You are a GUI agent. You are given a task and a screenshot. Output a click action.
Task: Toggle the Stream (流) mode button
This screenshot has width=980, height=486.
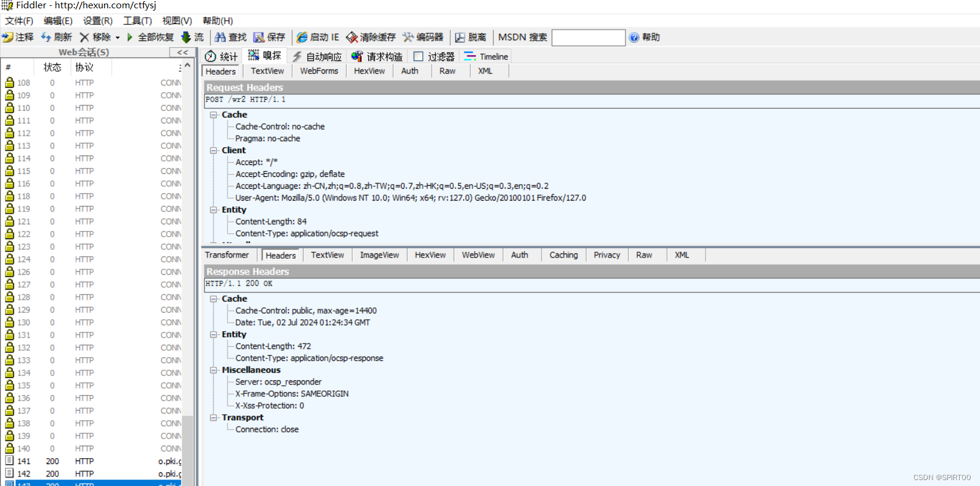click(x=192, y=37)
